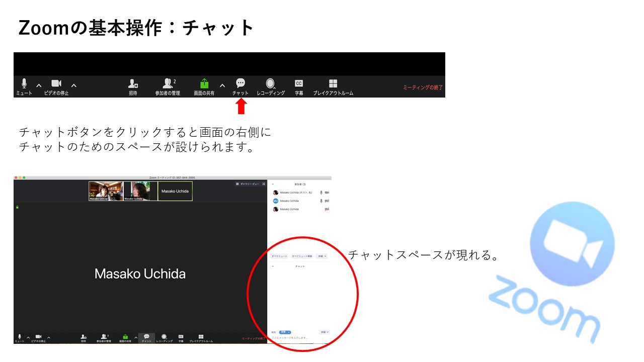Open the arrow beside ミュート in the meeting window
The height and width of the screenshot is (362, 644).
tap(28, 337)
